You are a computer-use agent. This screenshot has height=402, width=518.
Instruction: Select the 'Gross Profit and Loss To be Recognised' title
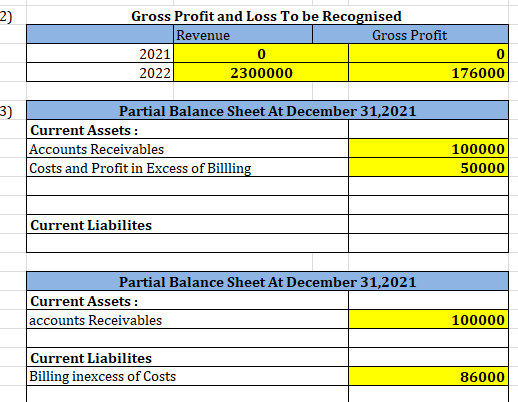[x=266, y=16]
